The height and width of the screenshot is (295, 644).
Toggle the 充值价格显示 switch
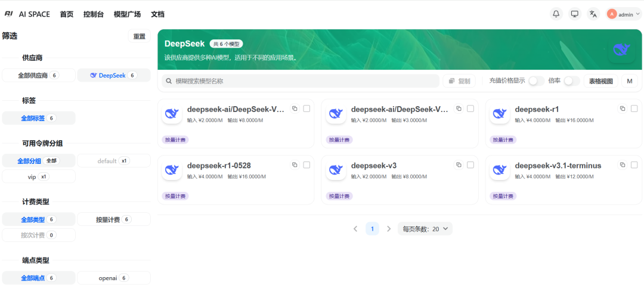click(x=536, y=81)
